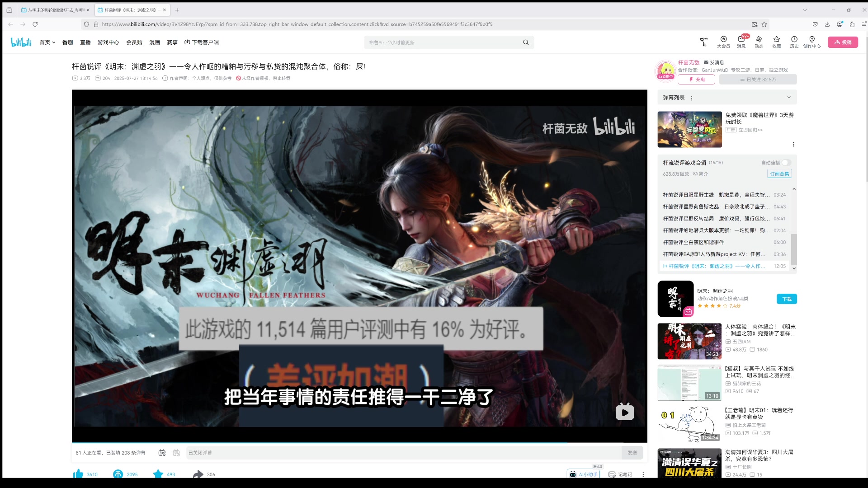Click the 订阅合集 subscribe button
868x488 pixels.
779,174
